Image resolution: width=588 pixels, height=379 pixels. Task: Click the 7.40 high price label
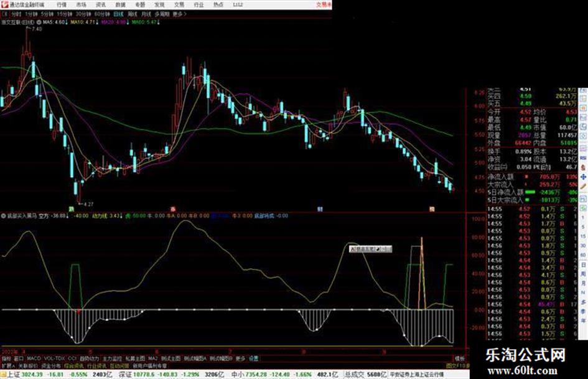(x=37, y=29)
